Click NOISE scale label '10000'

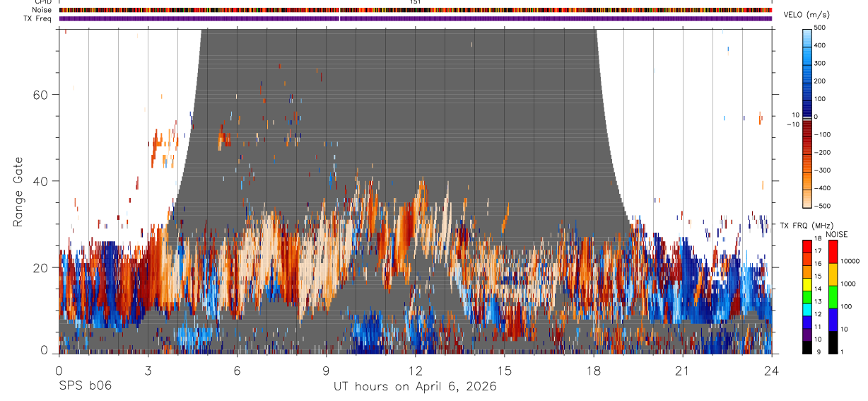coord(851,262)
